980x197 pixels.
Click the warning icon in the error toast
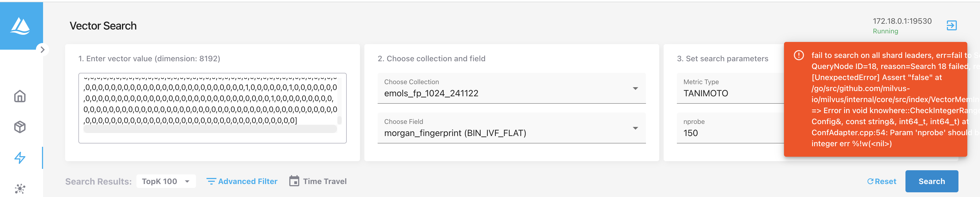click(799, 55)
